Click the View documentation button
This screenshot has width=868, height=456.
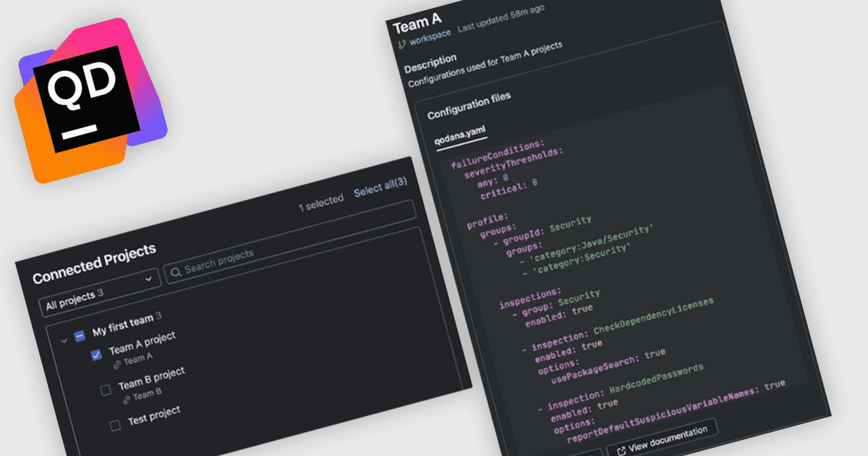tap(662, 441)
